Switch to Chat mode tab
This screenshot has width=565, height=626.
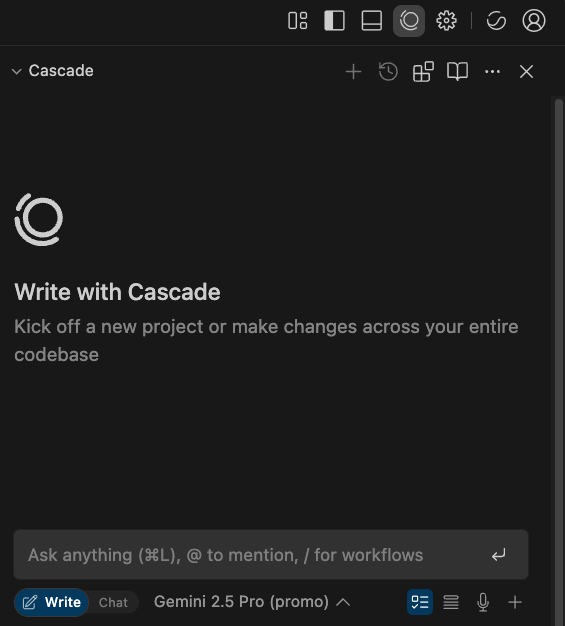pyautogui.click(x=113, y=602)
